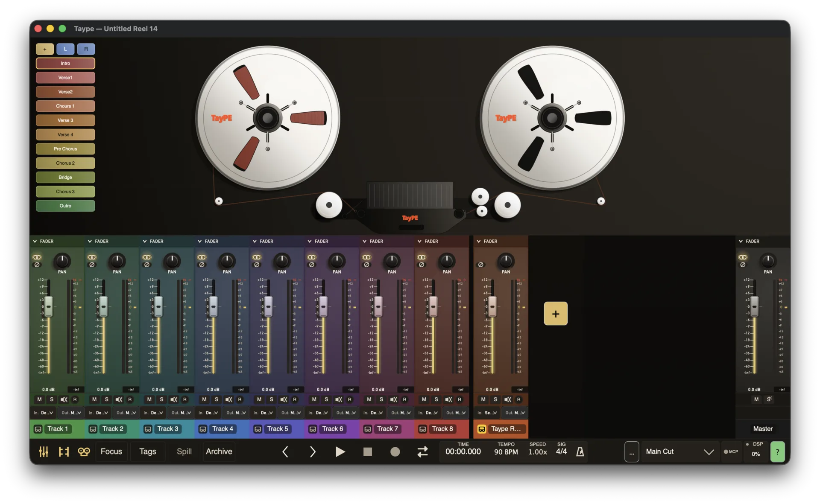Select the R locator tab

click(x=86, y=49)
